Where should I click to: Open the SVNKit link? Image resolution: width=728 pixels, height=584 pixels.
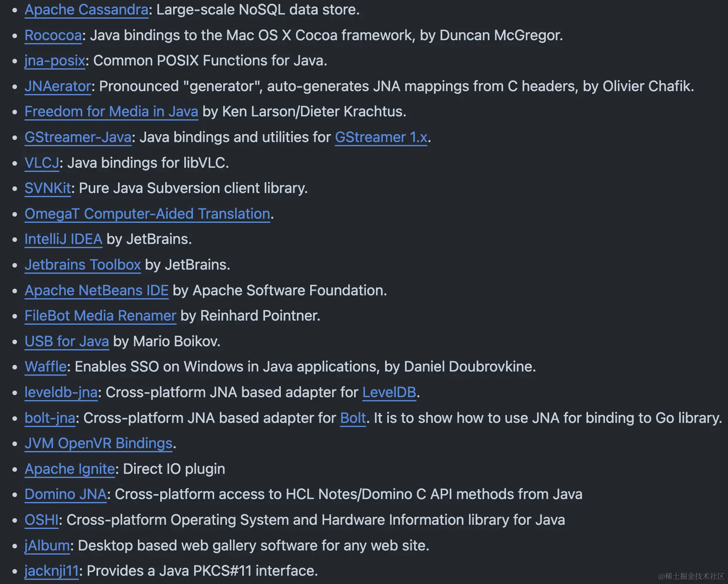[48, 188]
